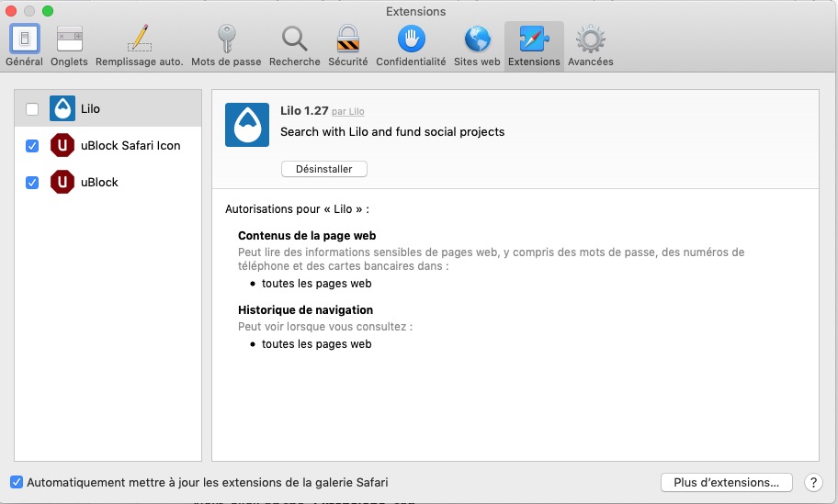Image resolution: width=838 pixels, height=504 pixels.
Task: Click the Plus d'extensions… button
Action: point(726,482)
